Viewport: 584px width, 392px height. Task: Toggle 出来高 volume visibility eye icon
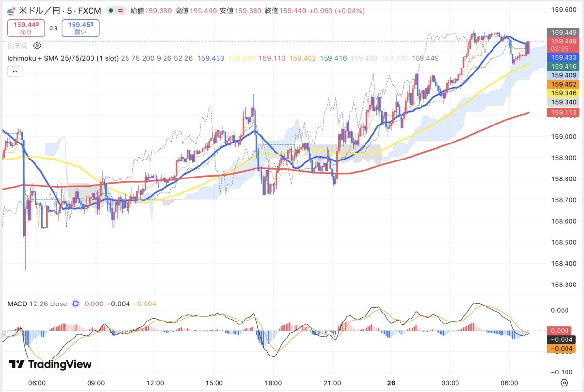coord(37,46)
